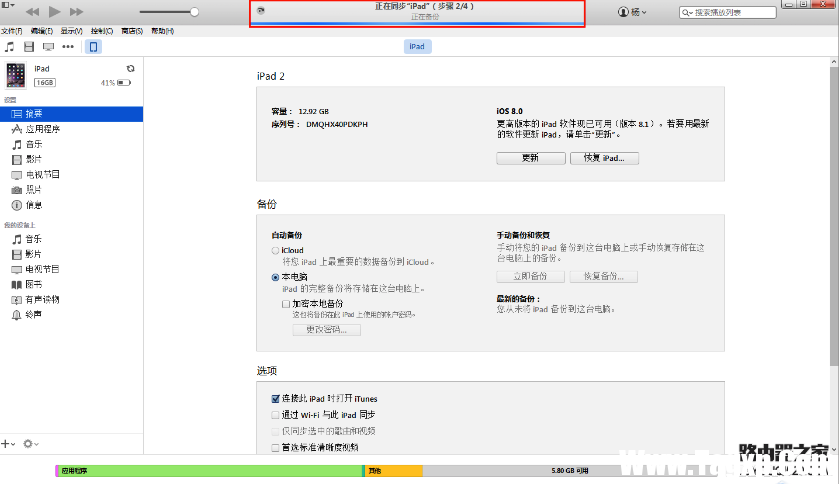Enable the 加密本地备份 checkbox
839x484 pixels.
click(286, 304)
